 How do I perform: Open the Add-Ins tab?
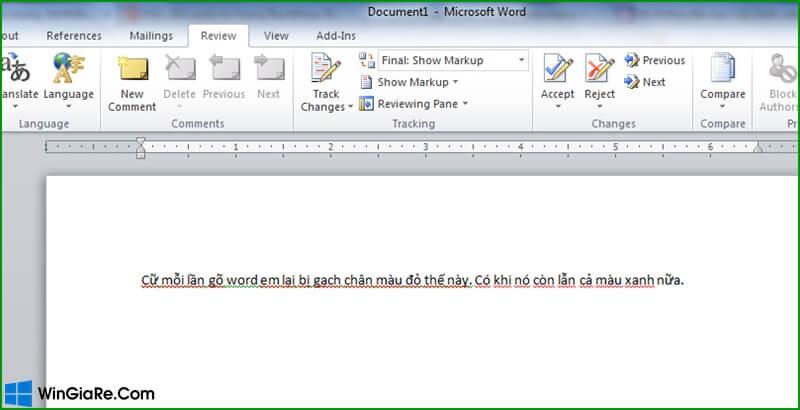pyautogui.click(x=336, y=36)
